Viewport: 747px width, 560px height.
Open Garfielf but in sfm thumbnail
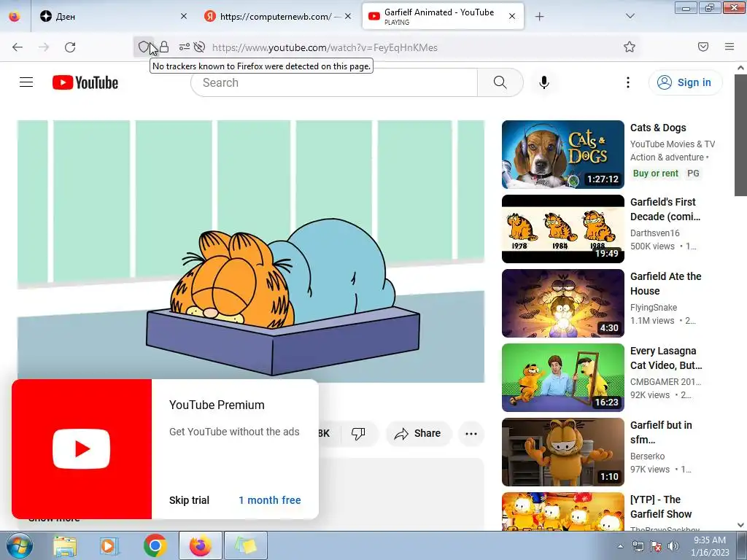pos(562,452)
